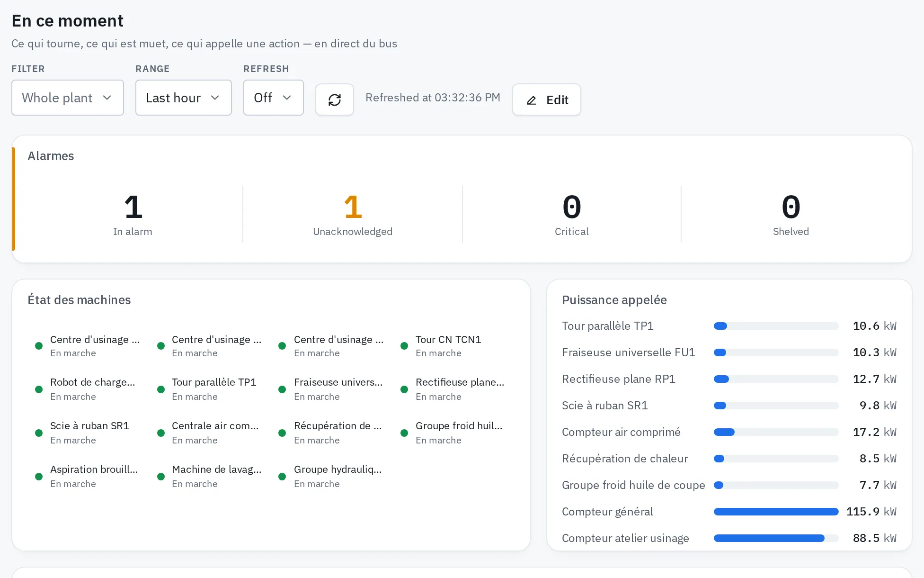Click the Tour parallèle TP1 power row label
Viewport: 924px width, 578px height.
pos(608,326)
